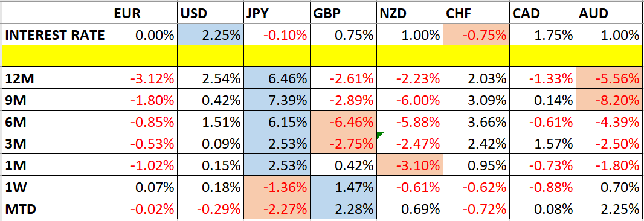This screenshot has height=221, width=644.
Task: Select the 12M row label cell
Action: [x=56, y=78]
